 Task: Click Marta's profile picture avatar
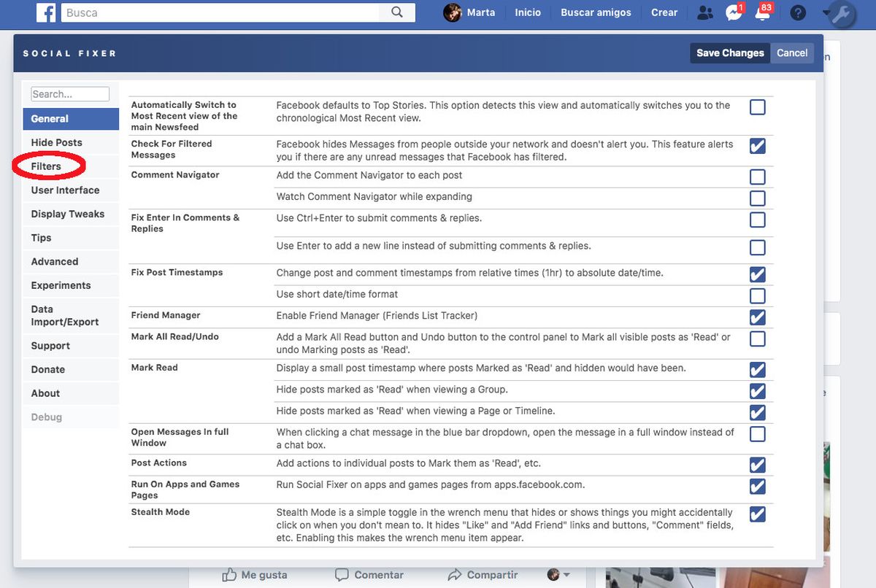pos(453,12)
